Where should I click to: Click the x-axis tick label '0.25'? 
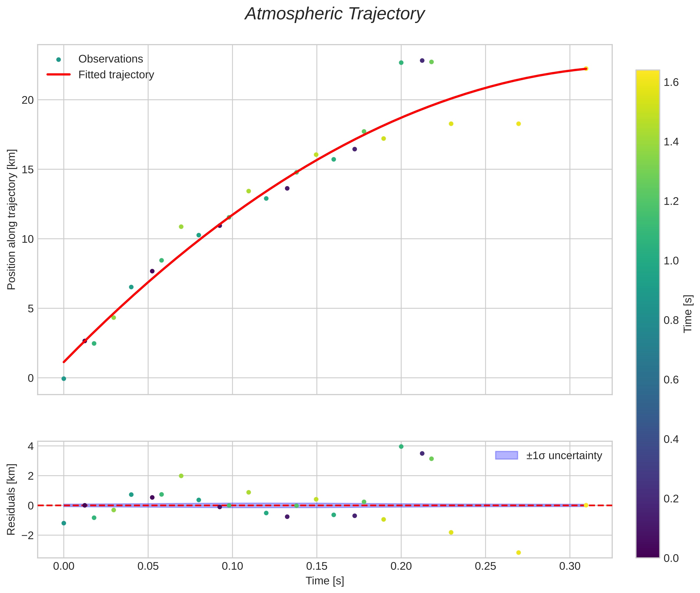point(486,566)
